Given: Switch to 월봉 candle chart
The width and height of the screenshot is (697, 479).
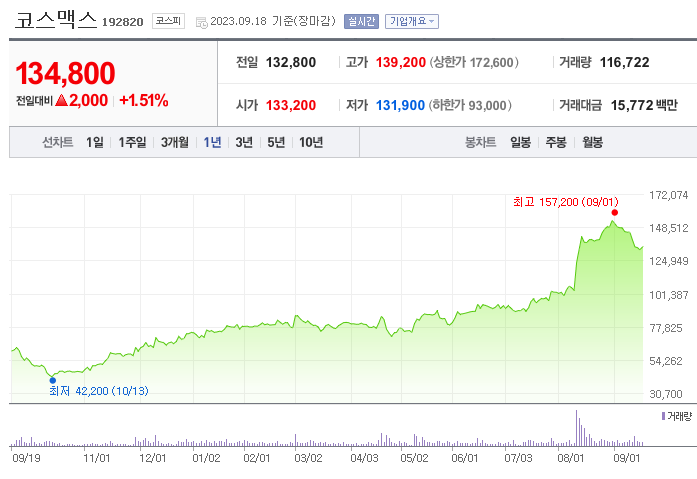Looking at the screenshot, I should coord(593,142).
